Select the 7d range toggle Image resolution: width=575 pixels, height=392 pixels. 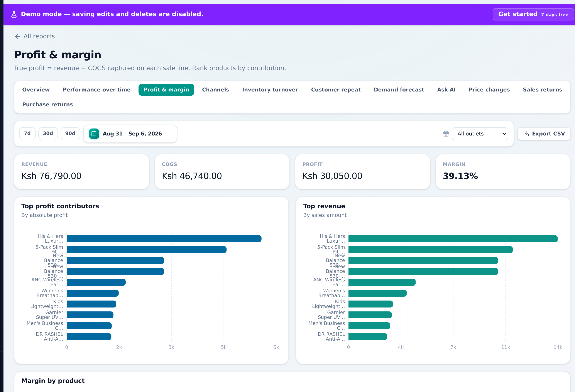point(27,133)
